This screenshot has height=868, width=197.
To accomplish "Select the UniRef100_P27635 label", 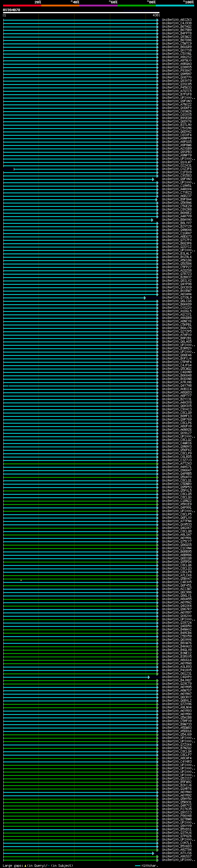I will pos(177,809).
